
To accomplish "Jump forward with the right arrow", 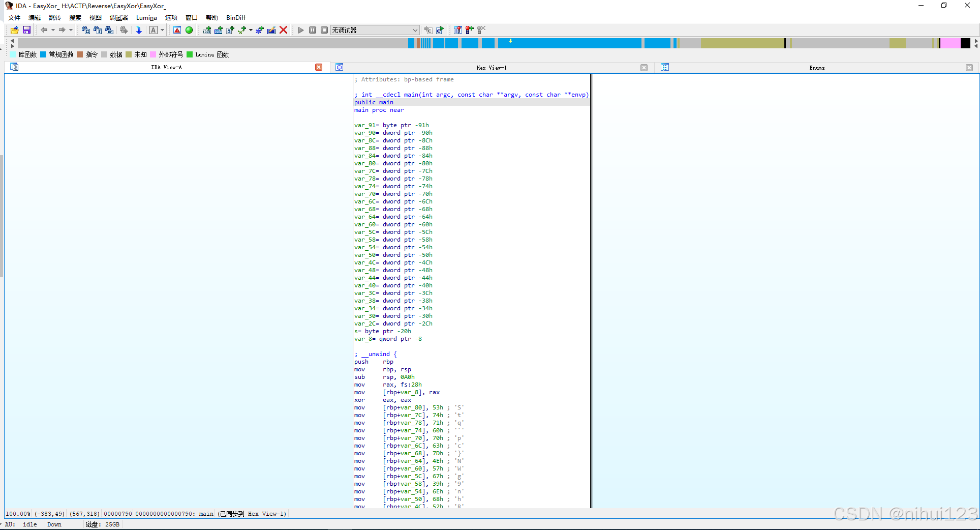I will tap(62, 30).
